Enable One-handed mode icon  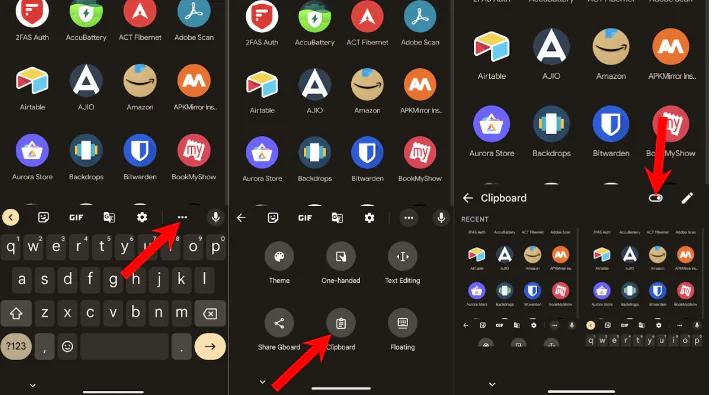tap(341, 257)
